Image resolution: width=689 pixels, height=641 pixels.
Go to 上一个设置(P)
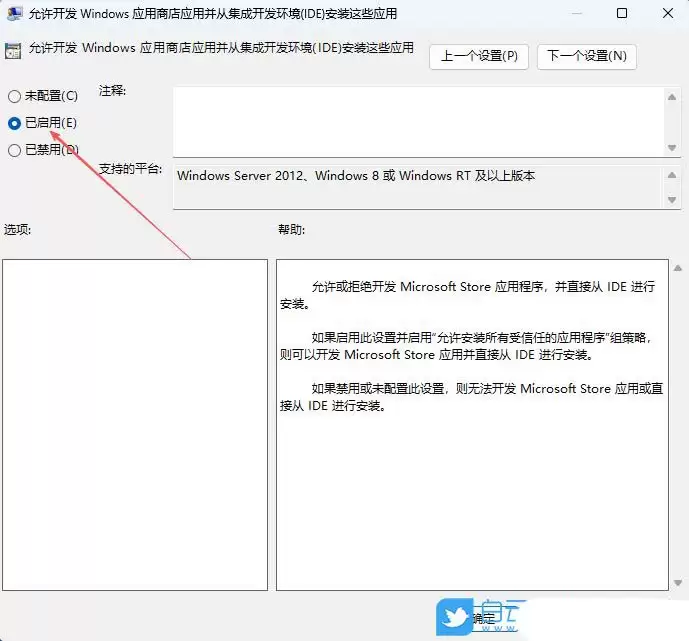pyautogui.click(x=479, y=56)
